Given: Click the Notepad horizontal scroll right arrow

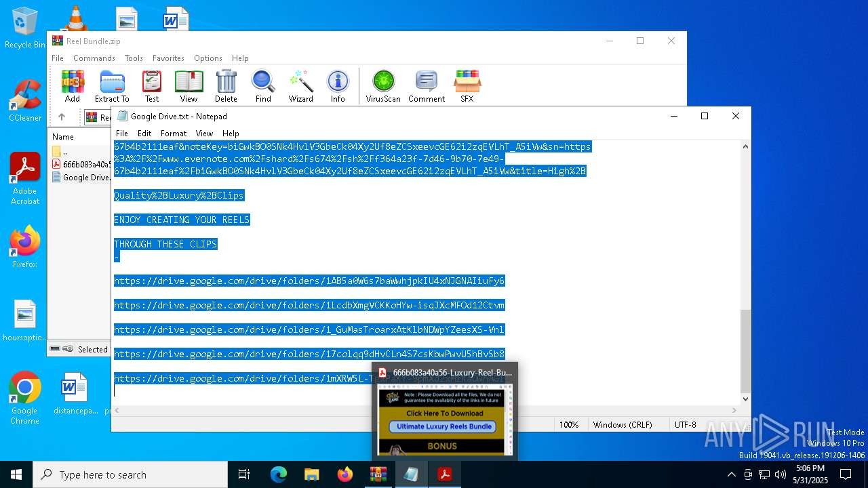Looking at the screenshot, I should click(734, 410).
